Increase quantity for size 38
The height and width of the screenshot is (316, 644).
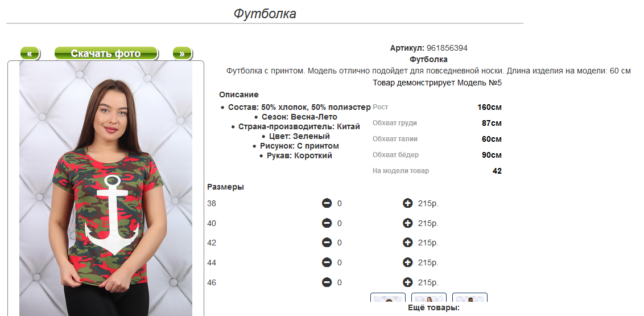tap(407, 203)
